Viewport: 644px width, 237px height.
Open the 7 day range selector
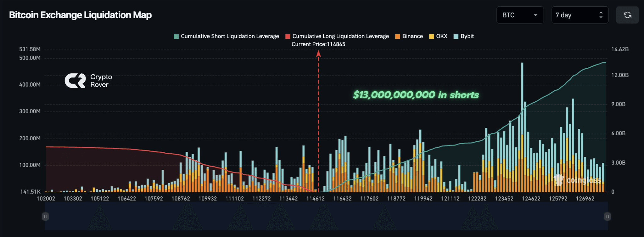[x=575, y=15]
